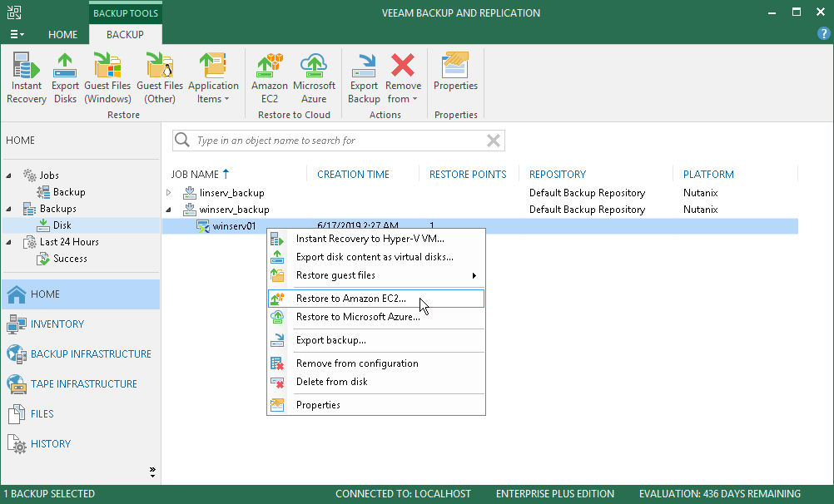The image size is (834, 504).
Task: Open the HOME navigation view
Action: pos(81,294)
